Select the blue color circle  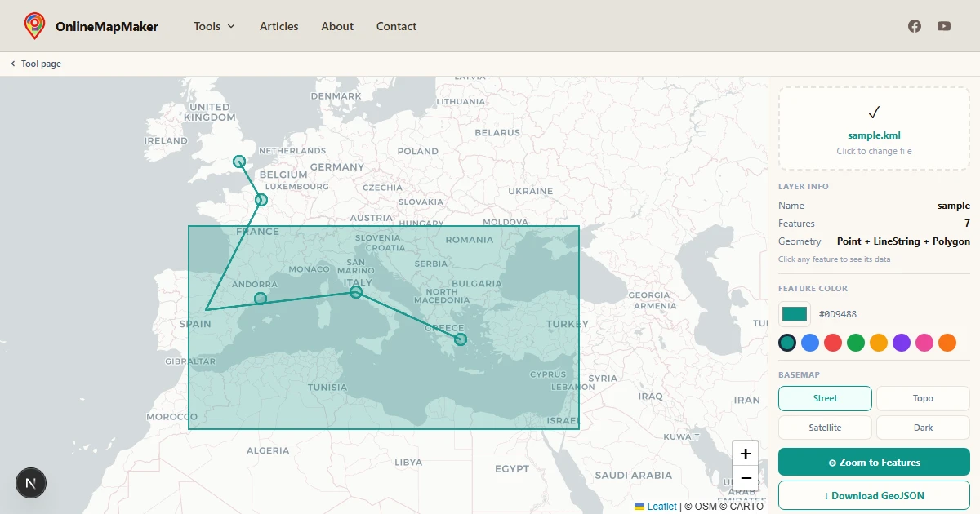coord(810,343)
